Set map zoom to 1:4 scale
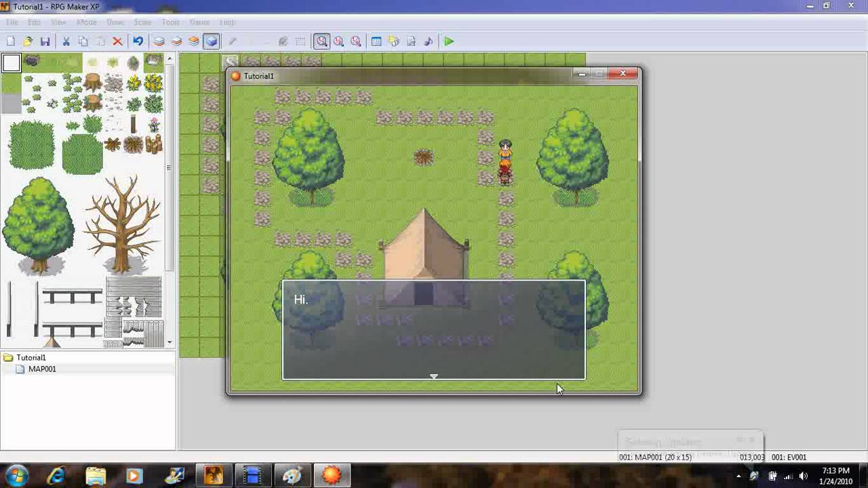This screenshot has height=488, width=868. 355,41
